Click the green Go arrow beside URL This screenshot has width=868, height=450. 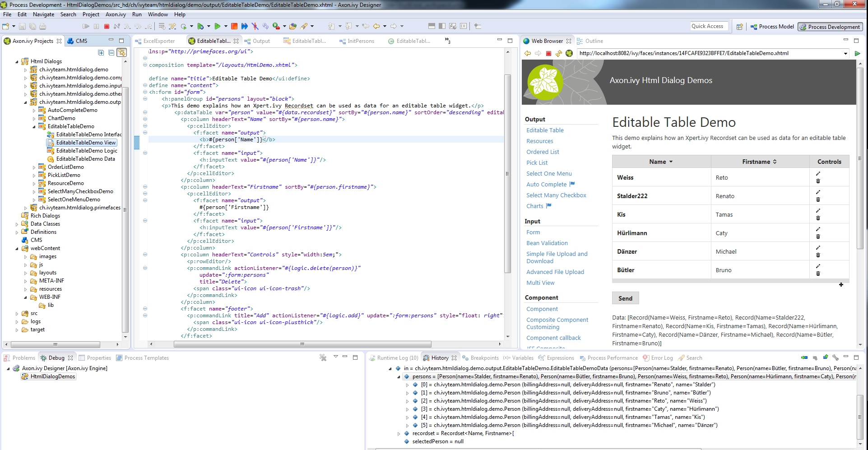coord(857,53)
